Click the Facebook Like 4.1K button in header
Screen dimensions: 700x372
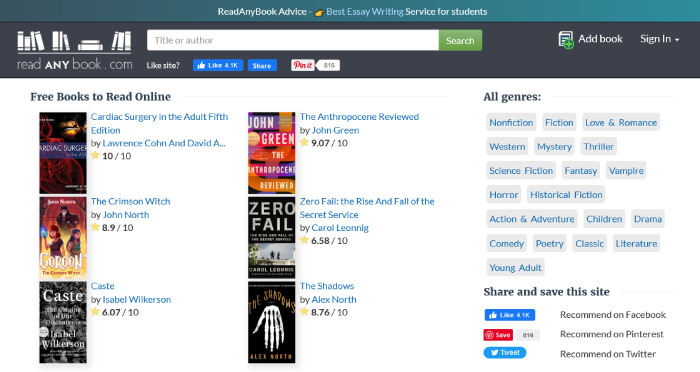pos(218,65)
